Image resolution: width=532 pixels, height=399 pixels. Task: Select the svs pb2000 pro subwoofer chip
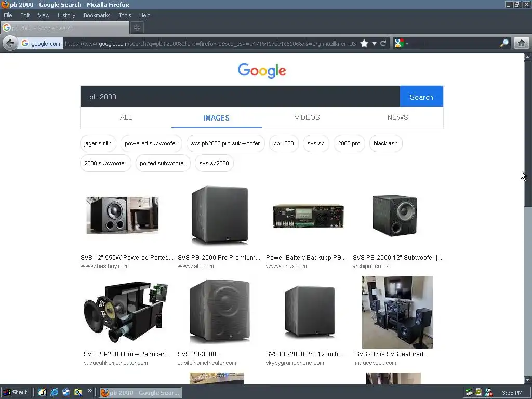pyautogui.click(x=225, y=143)
